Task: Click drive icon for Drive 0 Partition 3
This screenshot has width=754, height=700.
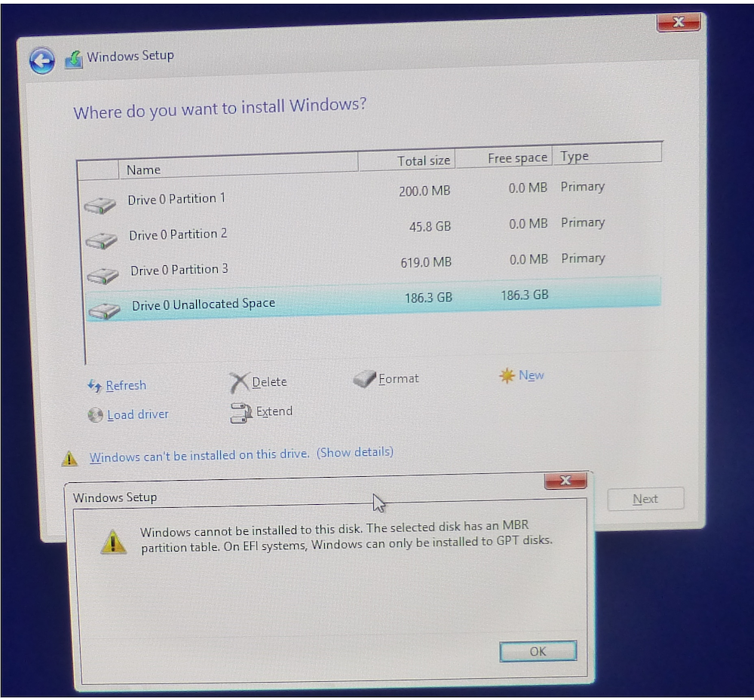Action: (103, 276)
